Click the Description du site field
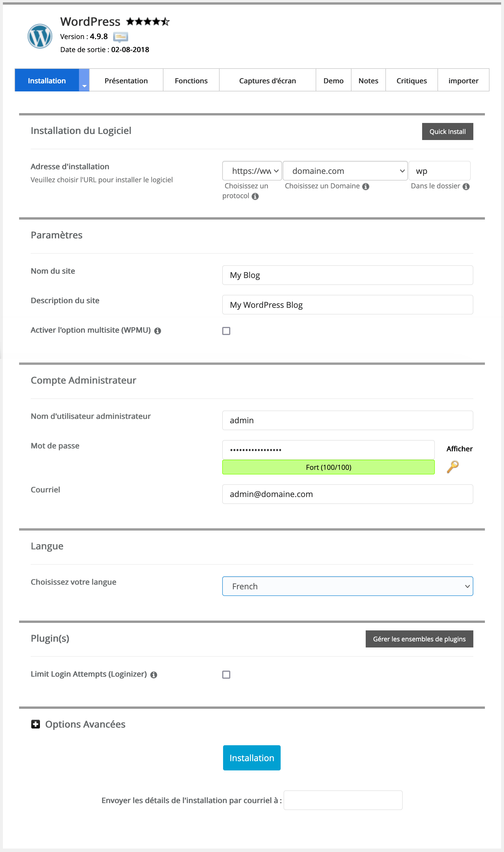Screen dimensions: 504x852 click(347, 305)
